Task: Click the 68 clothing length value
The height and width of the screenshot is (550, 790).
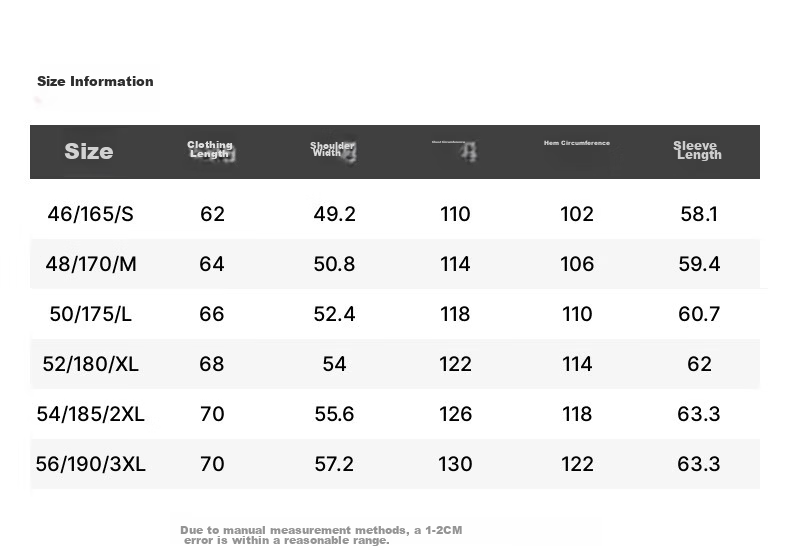Action: [x=212, y=364]
